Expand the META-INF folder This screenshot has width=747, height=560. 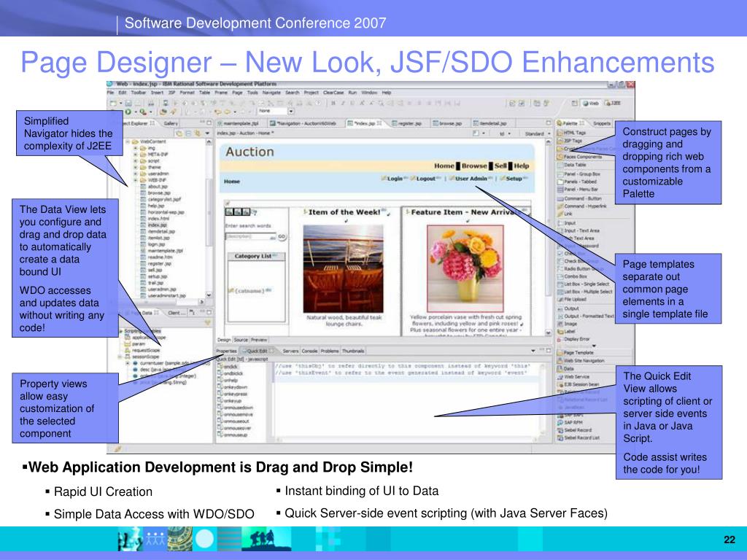(135, 155)
